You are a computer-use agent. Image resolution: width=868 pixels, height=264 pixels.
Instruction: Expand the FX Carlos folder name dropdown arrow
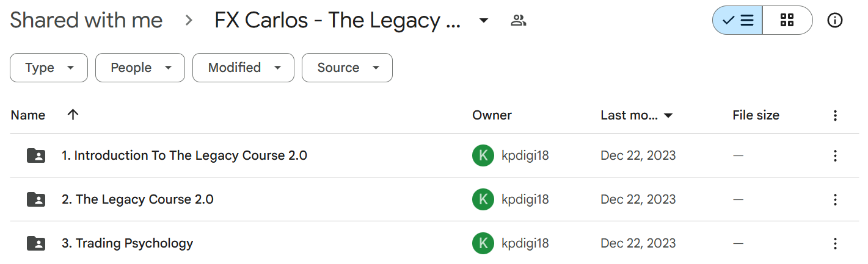[483, 21]
